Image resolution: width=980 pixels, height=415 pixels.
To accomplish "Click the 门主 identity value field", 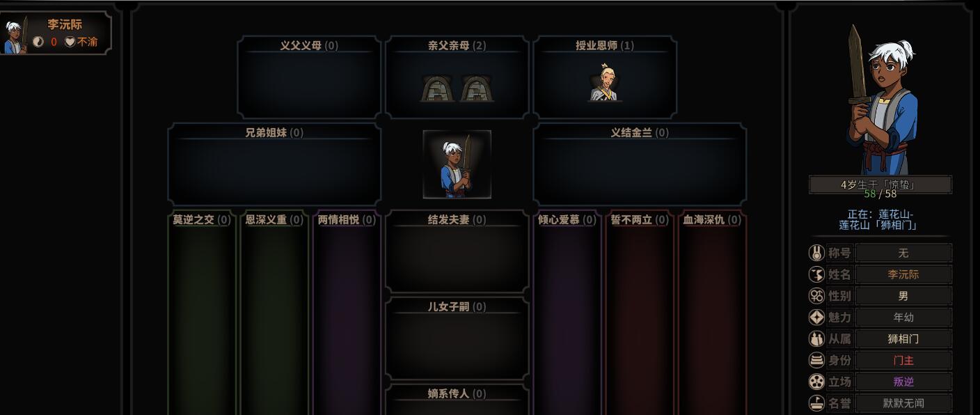I will click(x=903, y=361).
